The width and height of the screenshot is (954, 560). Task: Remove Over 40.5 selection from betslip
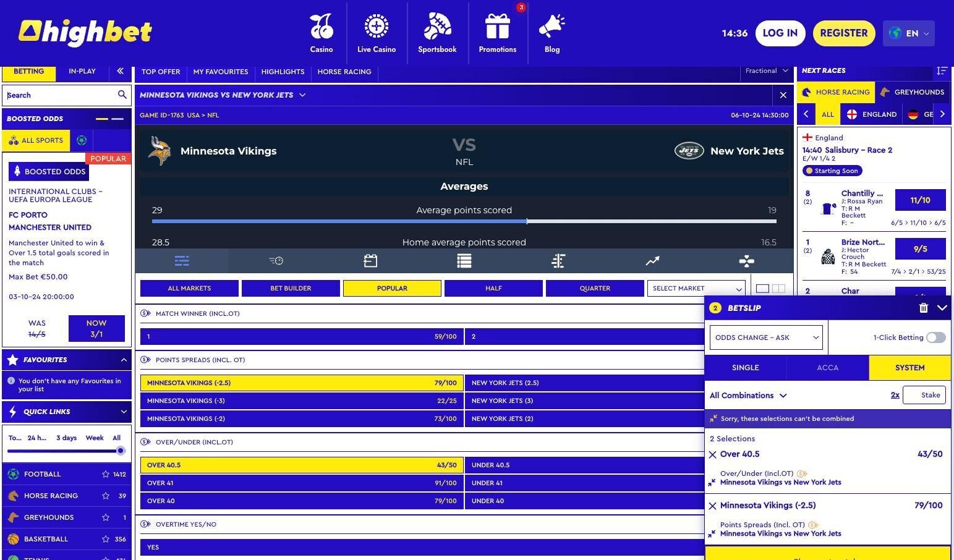[x=713, y=454]
